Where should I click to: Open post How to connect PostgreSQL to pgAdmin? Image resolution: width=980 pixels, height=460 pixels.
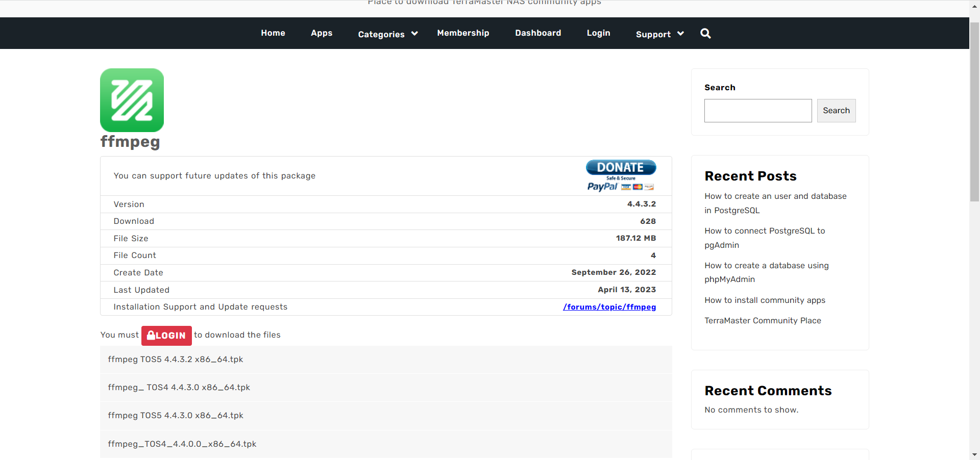765,238
